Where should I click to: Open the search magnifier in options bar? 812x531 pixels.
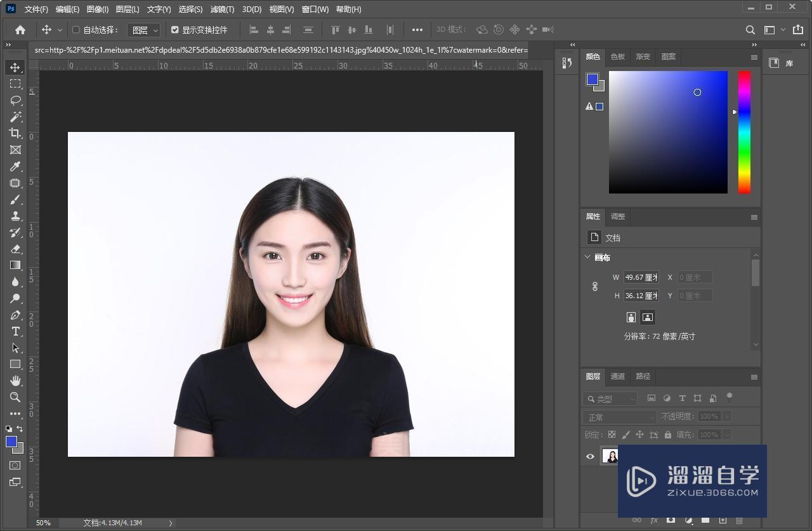pos(750,30)
